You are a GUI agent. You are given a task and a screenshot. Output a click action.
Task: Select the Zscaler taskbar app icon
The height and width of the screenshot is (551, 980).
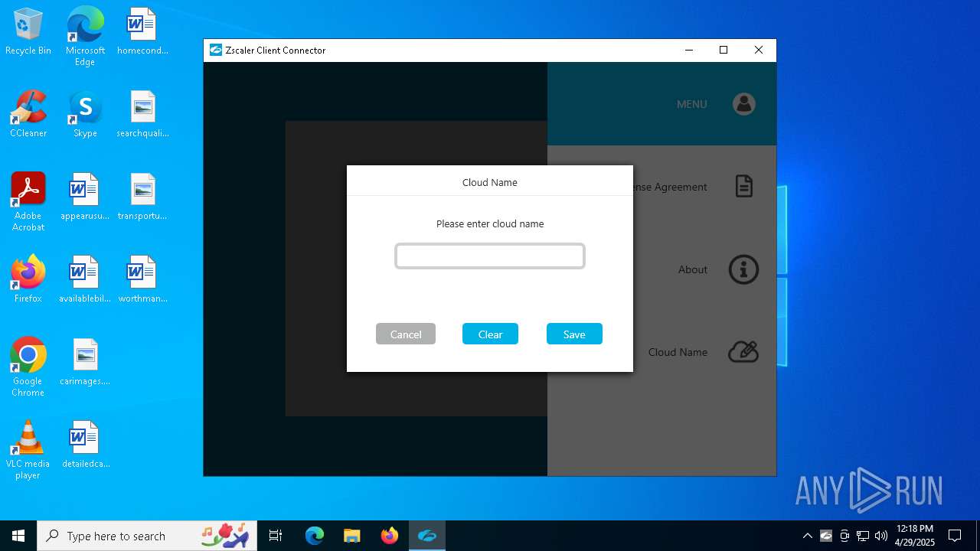[427, 536]
